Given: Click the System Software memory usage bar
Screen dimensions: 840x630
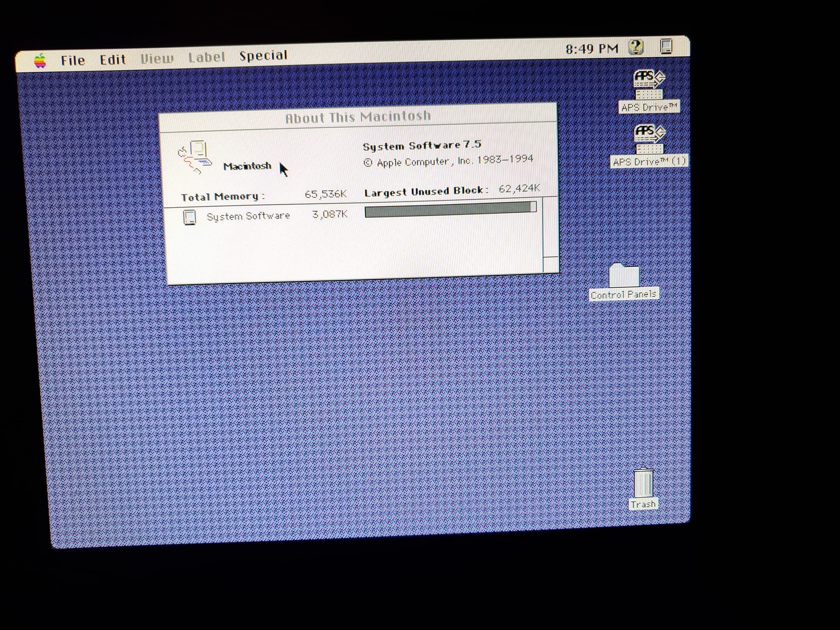Looking at the screenshot, I should (x=450, y=209).
